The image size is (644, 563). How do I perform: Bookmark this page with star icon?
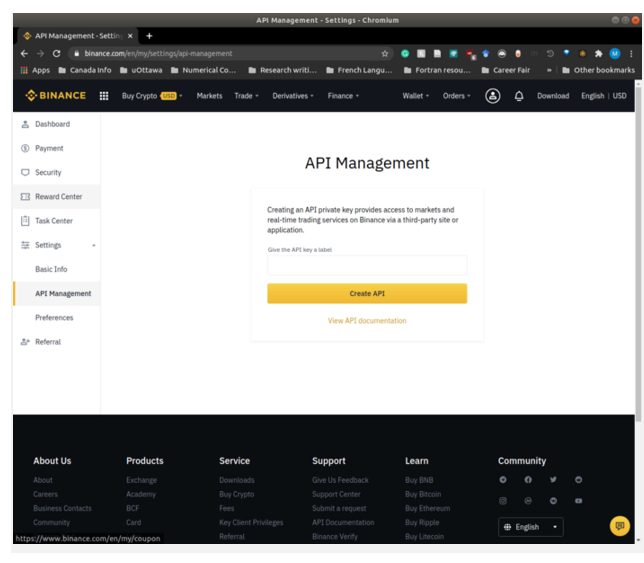point(385,54)
